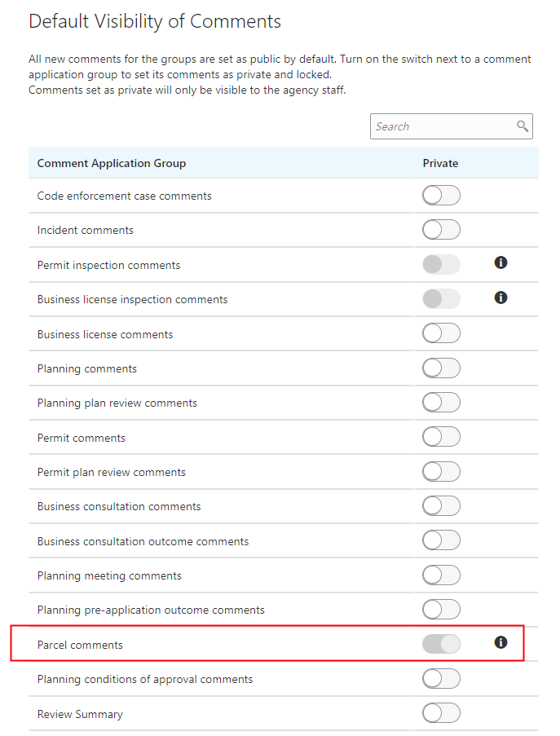Toggle Business consultation outcome comments switch
This screenshot has height=736, width=560.
441,540
